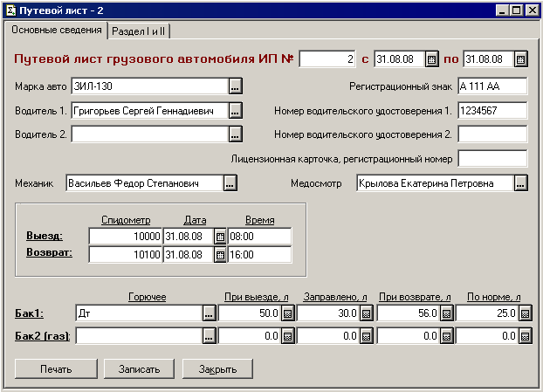Open calculator for Бак1 При возврате value
This screenshot has width=543, height=392.
click(445, 313)
